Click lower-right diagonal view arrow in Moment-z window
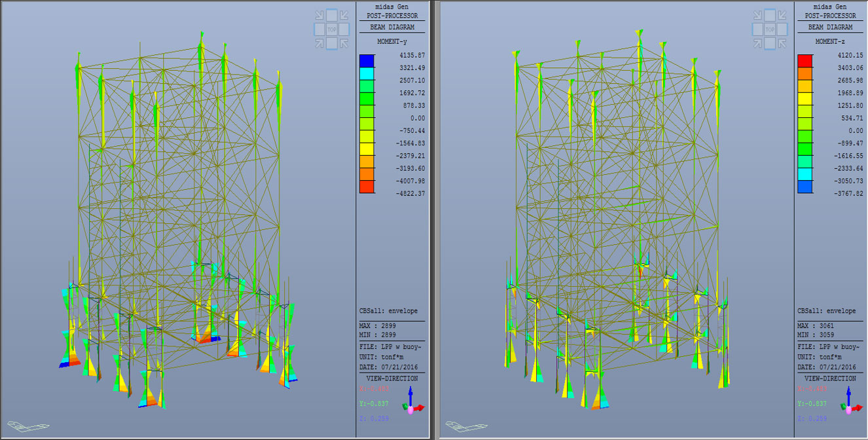 (x=782, y=43)
